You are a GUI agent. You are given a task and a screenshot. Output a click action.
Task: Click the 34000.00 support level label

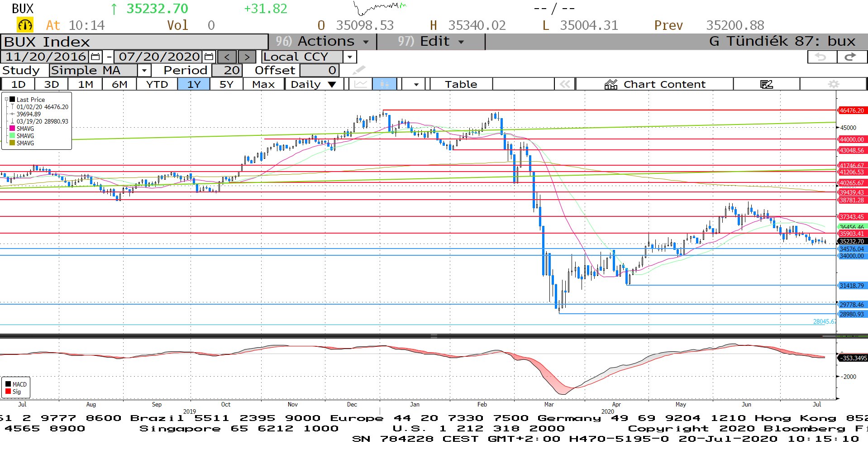pyautogui.click(x=852, y=256)
